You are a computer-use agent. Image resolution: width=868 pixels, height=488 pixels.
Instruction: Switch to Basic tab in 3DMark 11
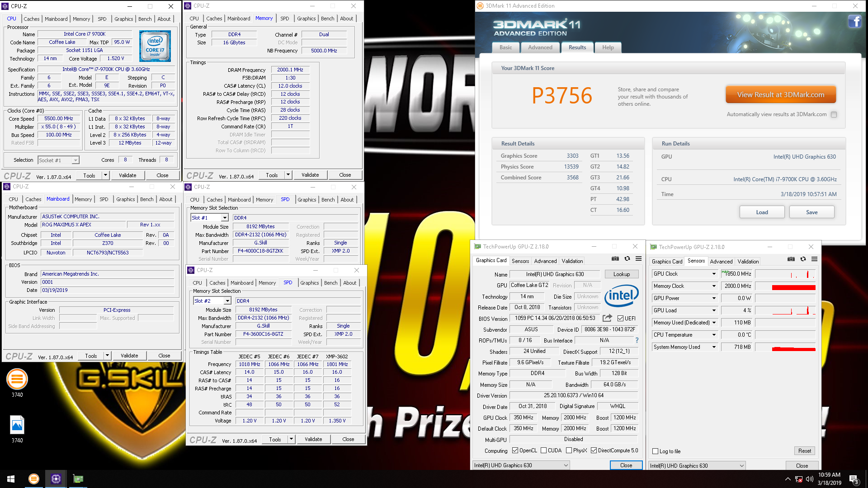click(x=505, y=47)
